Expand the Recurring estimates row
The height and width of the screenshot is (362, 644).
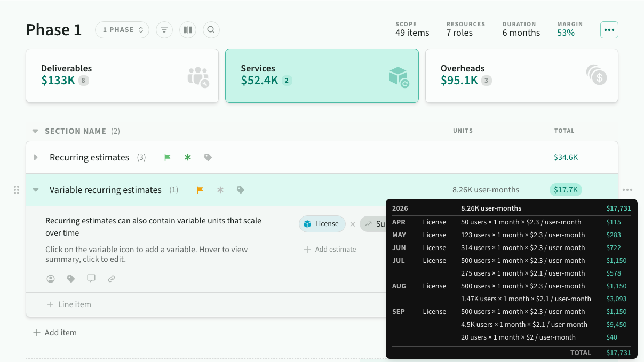point(36,157)
